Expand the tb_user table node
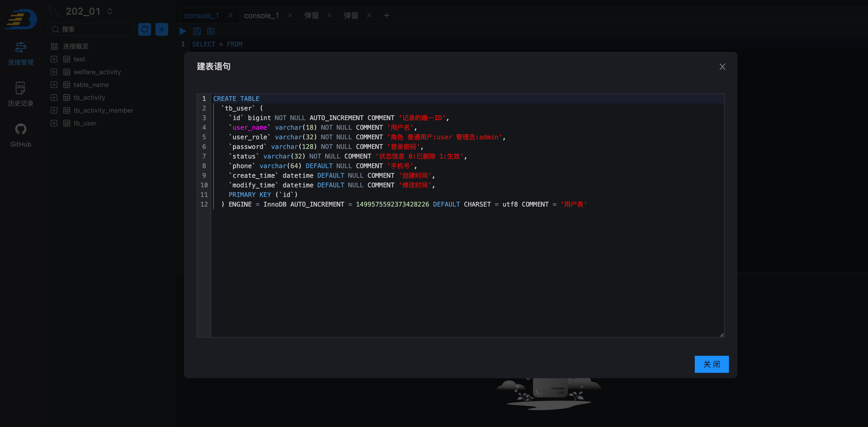The width and height of the screenshot is (868, 427). point(54,123)
